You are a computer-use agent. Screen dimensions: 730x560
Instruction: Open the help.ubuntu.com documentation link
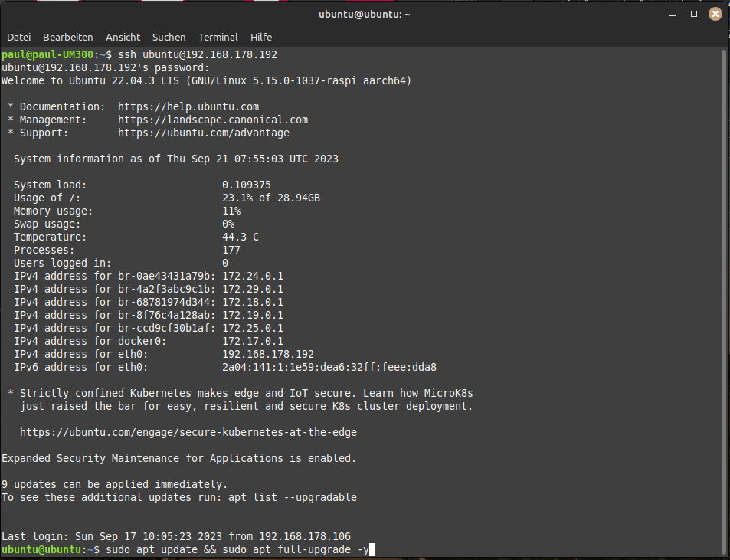(188, 106)
